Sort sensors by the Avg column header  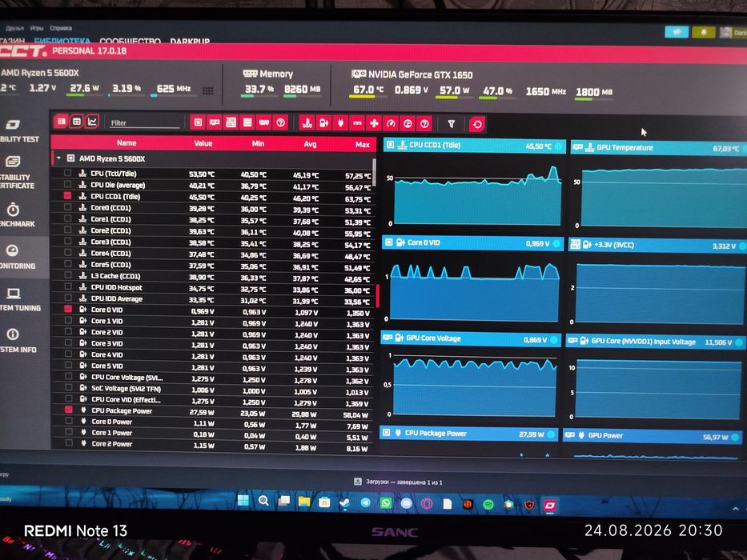[310, 144]
